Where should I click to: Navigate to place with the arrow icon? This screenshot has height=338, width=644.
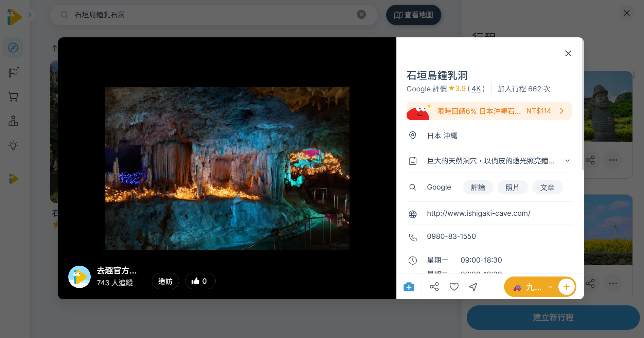click(473, 287)
